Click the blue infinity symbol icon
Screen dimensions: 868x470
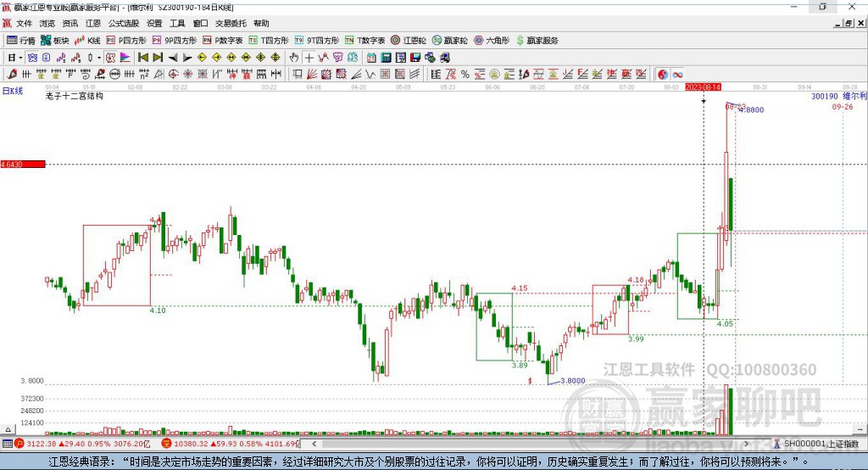point(677,75)
